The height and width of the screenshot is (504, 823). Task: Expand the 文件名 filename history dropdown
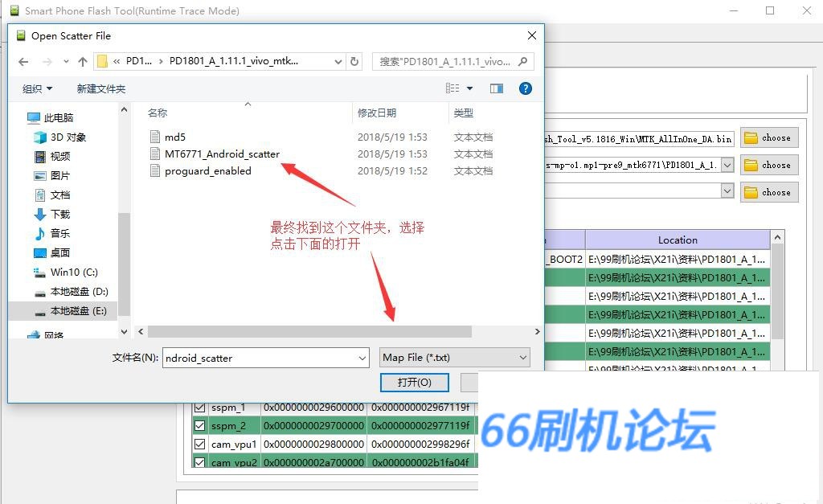click(x=362, y=358)
